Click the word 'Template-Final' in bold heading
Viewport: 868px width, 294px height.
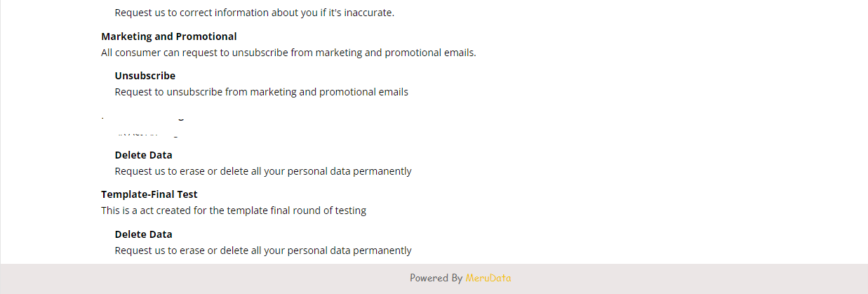[138, 194]
